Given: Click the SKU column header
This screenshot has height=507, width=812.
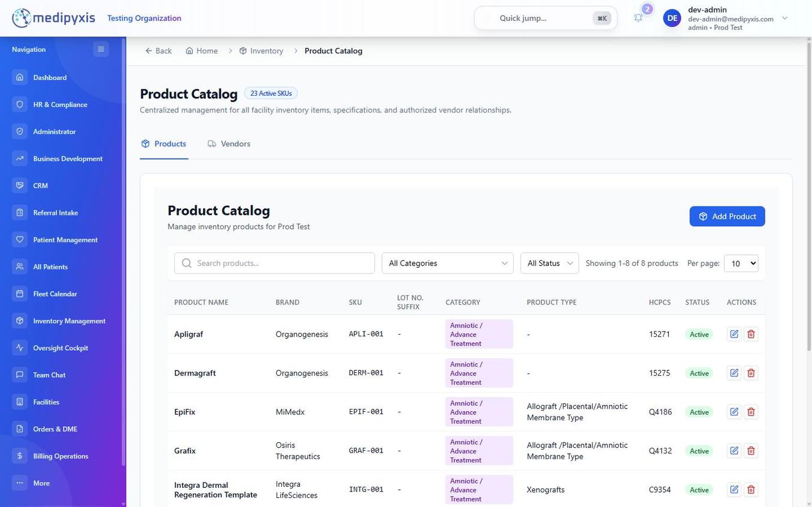Looking at the screenshot, I should 355,302.
